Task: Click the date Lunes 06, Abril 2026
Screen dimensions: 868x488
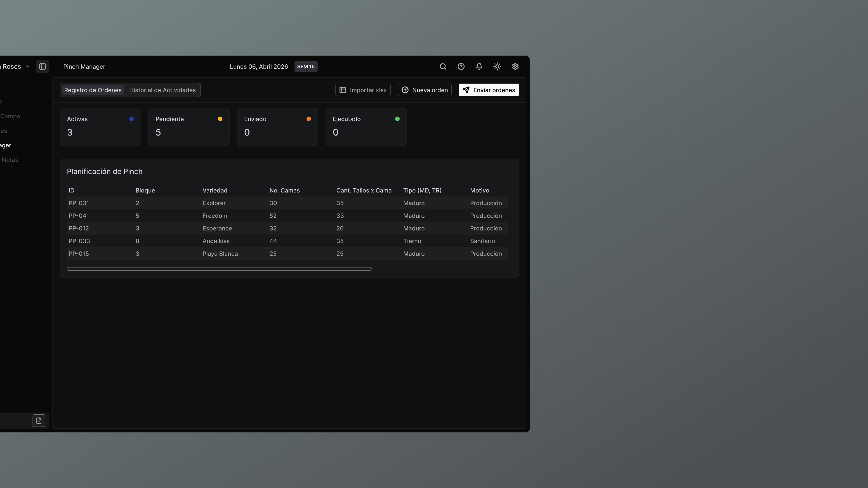Action: 259,66
